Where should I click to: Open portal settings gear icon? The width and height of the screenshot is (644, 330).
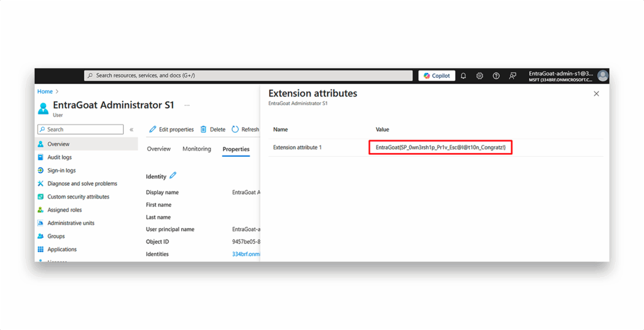click(x=479, y=76)
